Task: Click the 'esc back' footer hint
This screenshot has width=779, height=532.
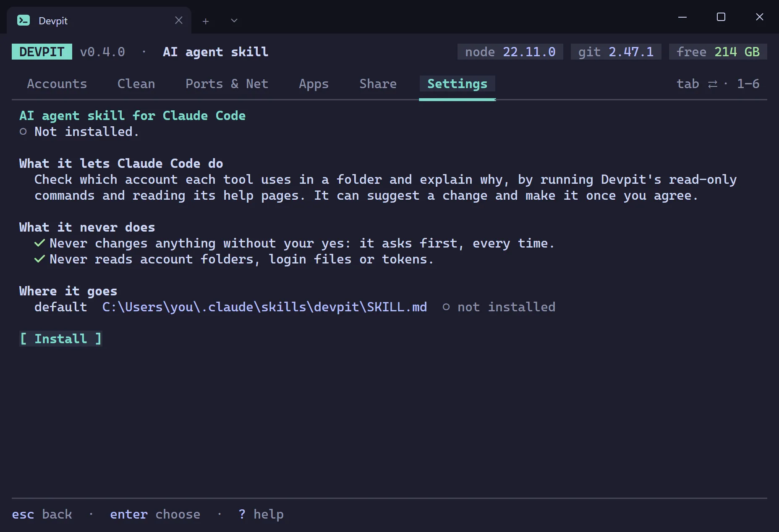Action: pyautogui.click(x=42, y=514)
